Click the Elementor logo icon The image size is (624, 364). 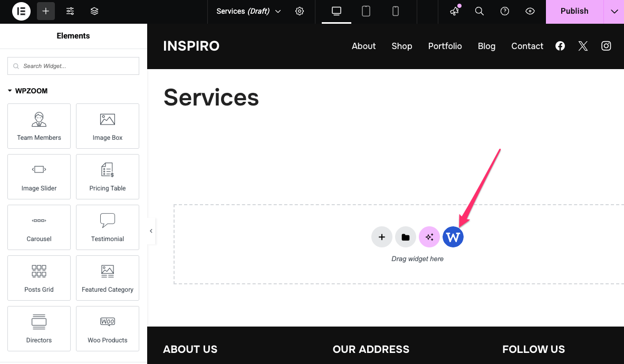pyautogui.click(x=21, y=11)
